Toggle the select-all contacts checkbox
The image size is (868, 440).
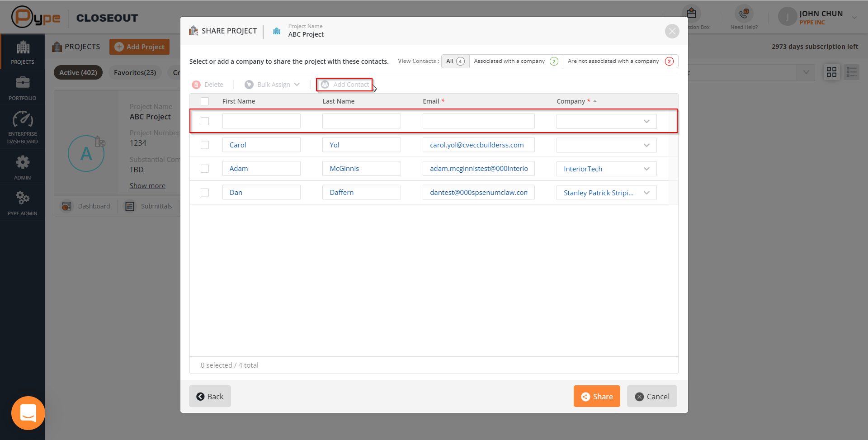click(205, 101)
